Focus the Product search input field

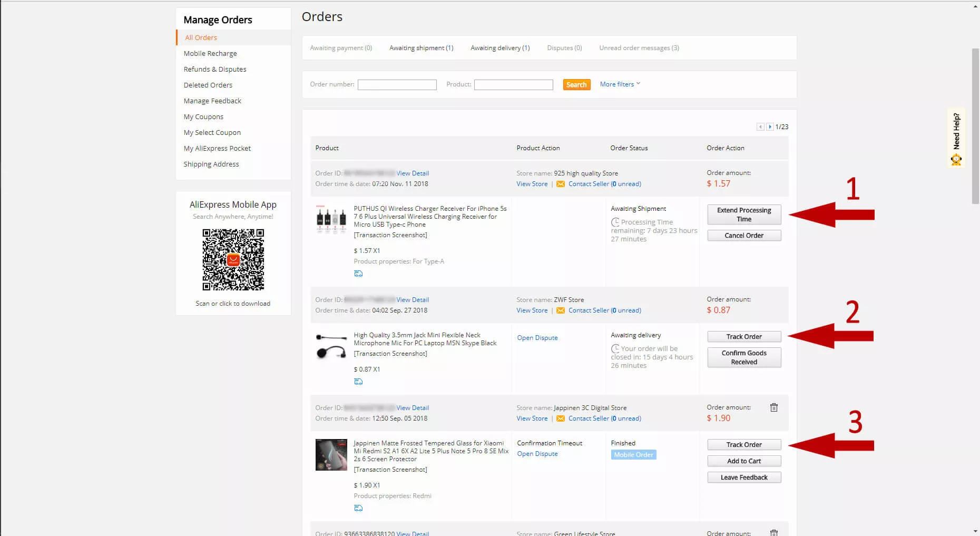point(514,85)
